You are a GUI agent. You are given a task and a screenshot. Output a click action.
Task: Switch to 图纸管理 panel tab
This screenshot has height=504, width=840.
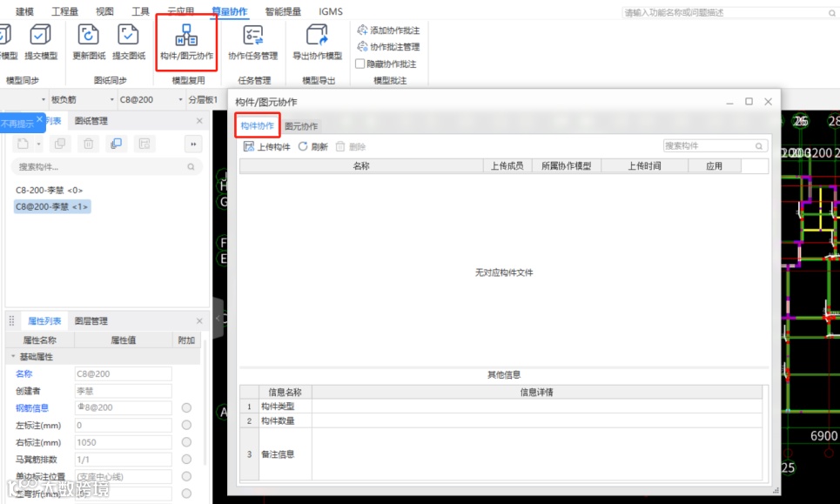click(x=91, y=121)
